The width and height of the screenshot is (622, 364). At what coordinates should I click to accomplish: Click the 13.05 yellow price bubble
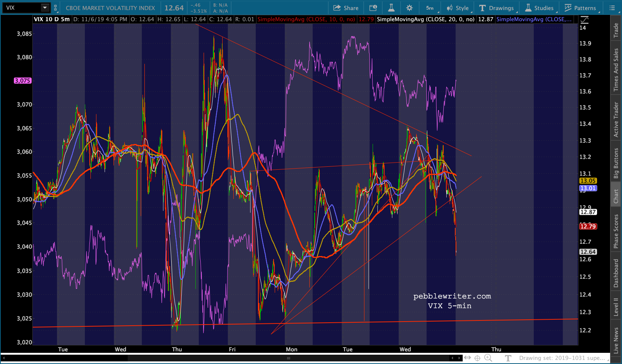click(588, 181)
